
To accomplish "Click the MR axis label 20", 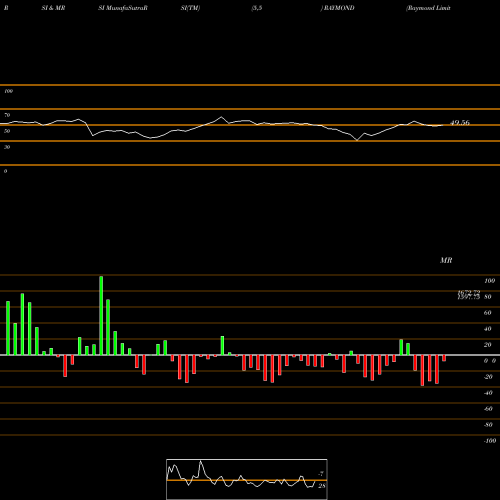I will (x=487, y=345).
